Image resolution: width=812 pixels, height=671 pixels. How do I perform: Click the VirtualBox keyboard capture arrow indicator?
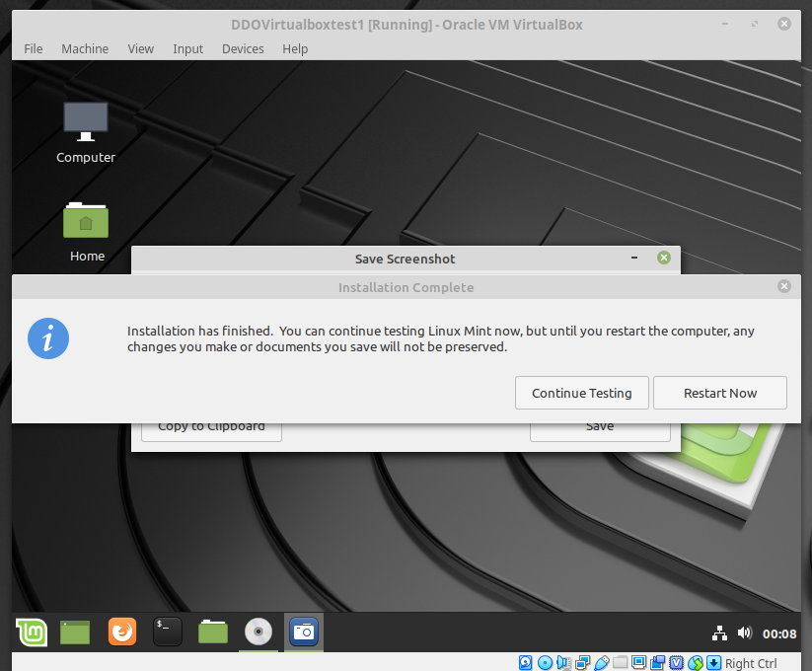pyautogui.click(x=713, y=663)
